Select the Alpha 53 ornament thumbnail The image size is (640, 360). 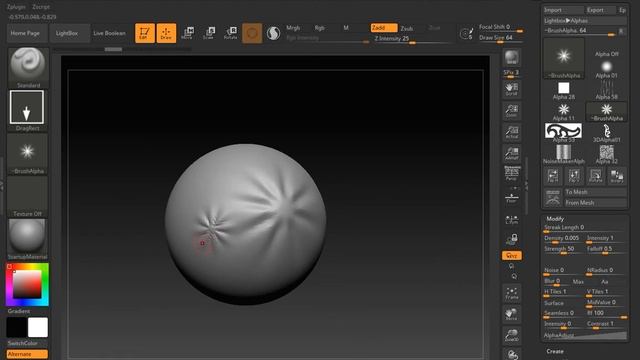click(564, 133)
